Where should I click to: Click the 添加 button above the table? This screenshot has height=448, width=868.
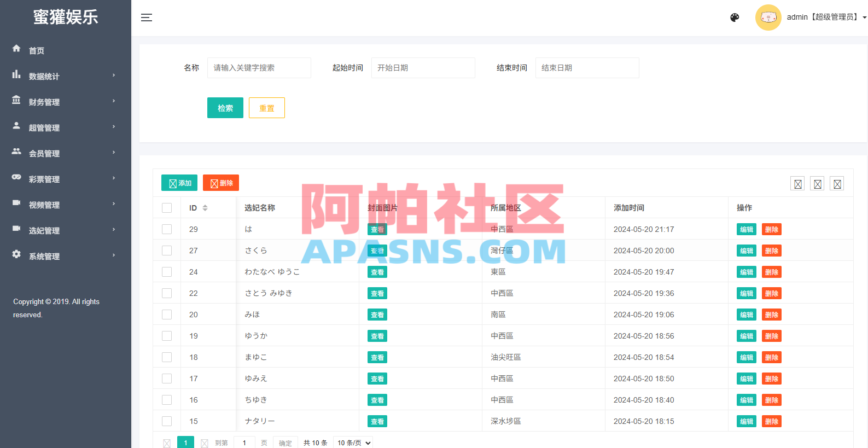click(179, 183)
